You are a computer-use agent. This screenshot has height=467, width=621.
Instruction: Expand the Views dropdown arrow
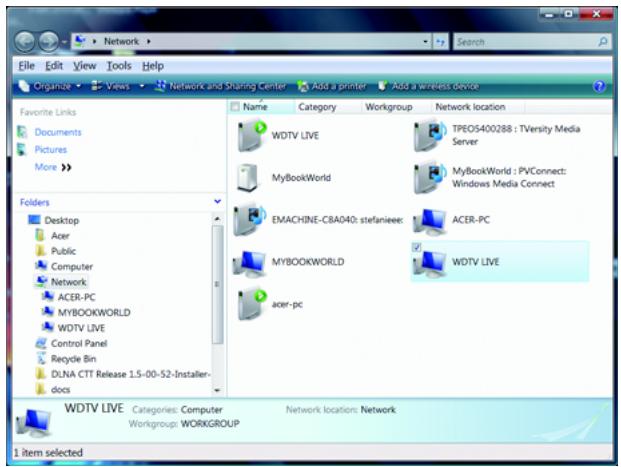tap(142, 86)
